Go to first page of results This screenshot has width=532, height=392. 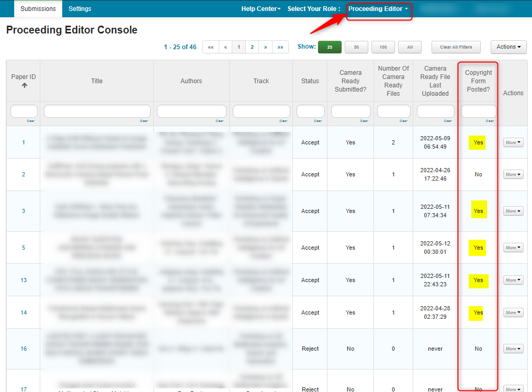[210, 47]
